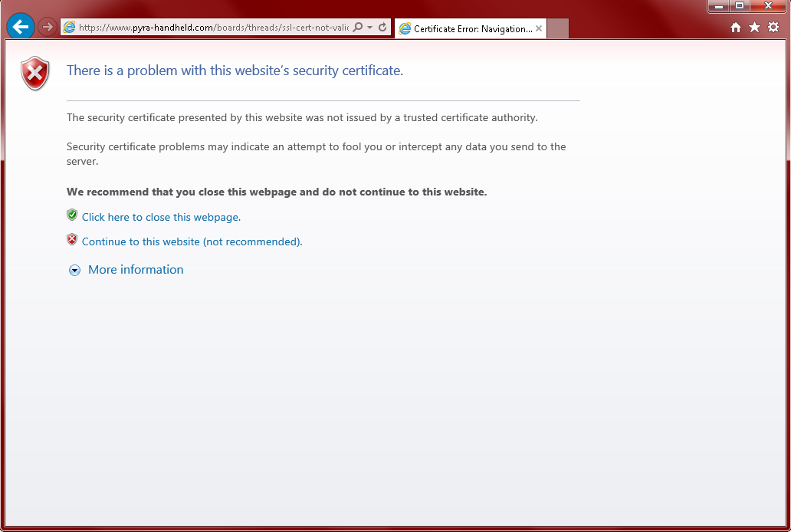
Task: Click into the URL address field
Action: [213, 28]
